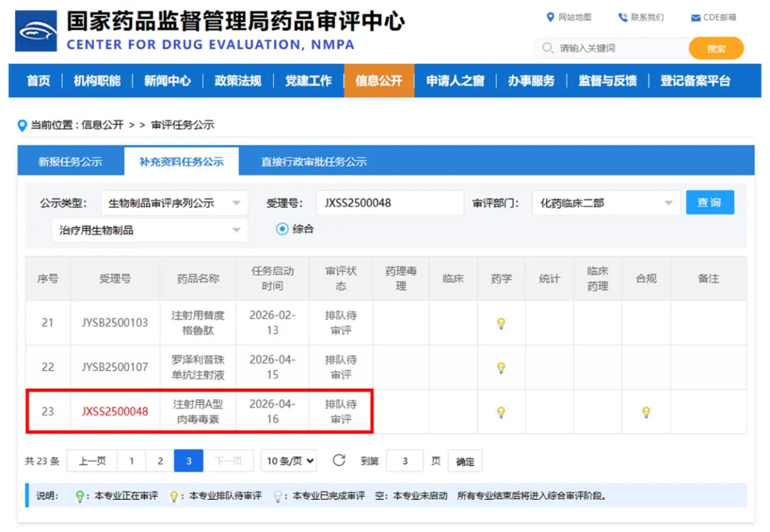Open the 首页 navigation menu item

[38, 81]
